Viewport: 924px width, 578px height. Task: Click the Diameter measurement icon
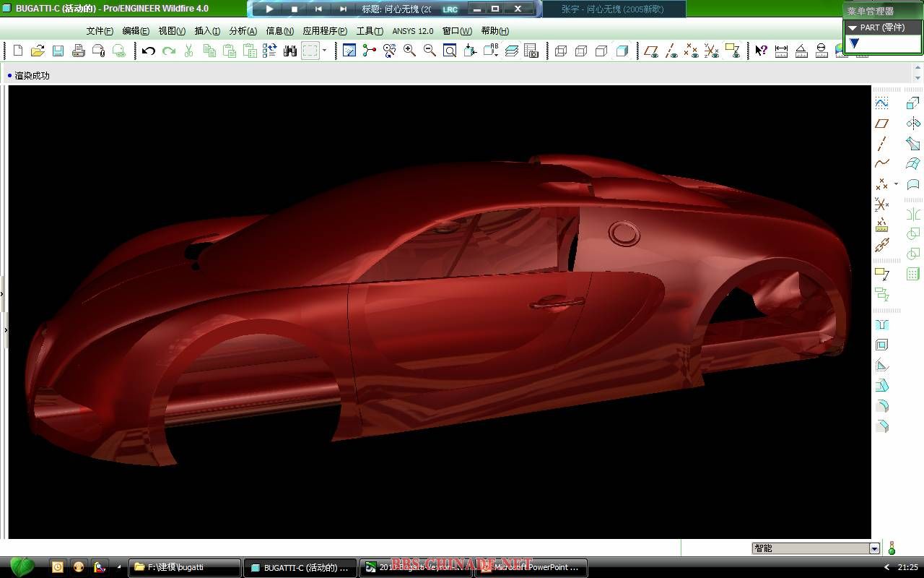point(821,51)
